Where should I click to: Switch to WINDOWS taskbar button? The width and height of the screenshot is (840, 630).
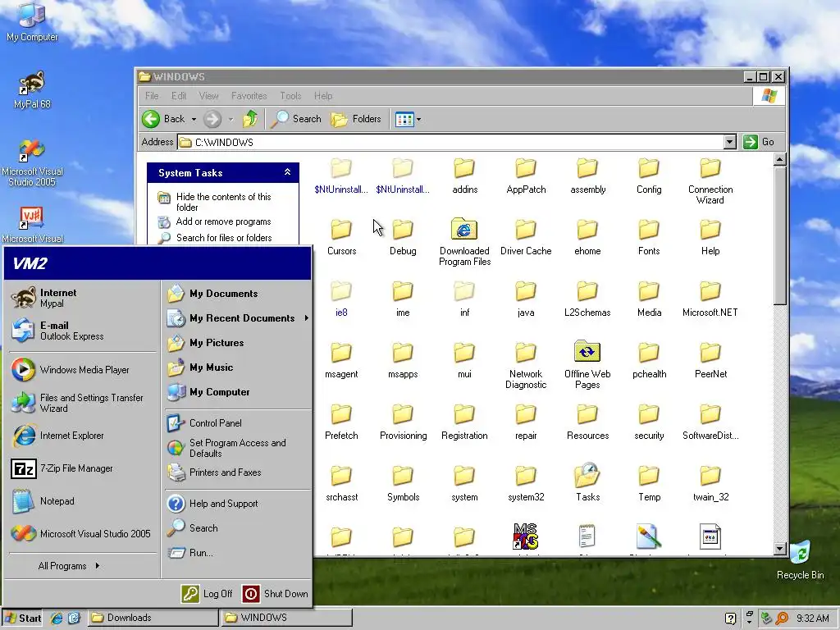pyautogui.click(x=286, y=618)
